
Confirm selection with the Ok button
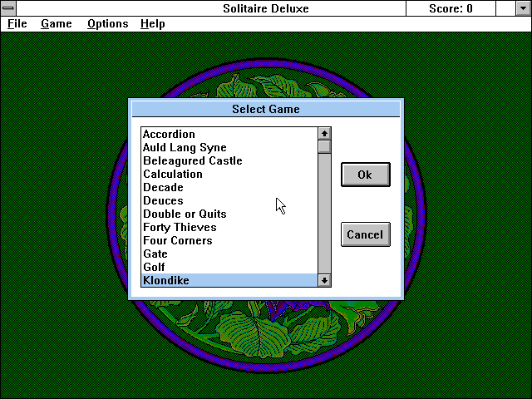(366, 175)
